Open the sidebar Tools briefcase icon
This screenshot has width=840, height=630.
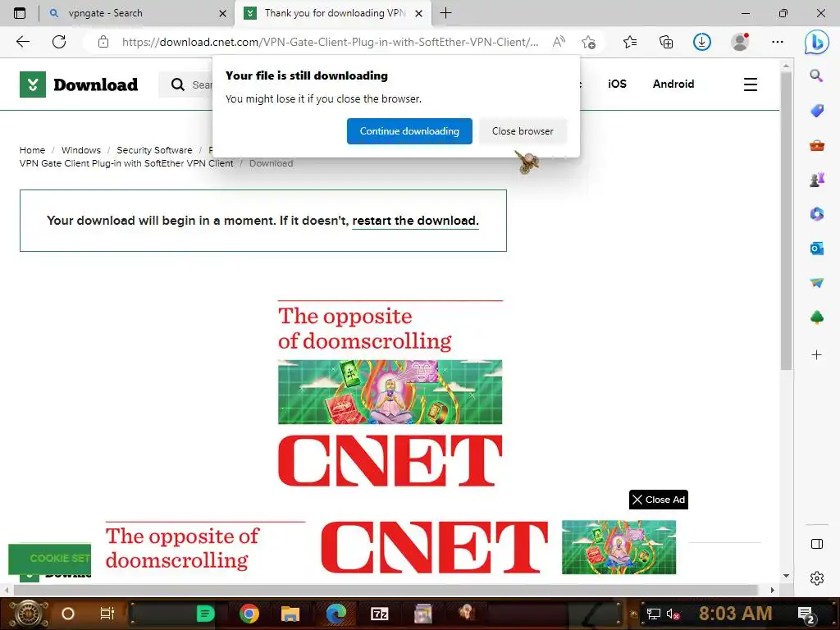[816, 145]
